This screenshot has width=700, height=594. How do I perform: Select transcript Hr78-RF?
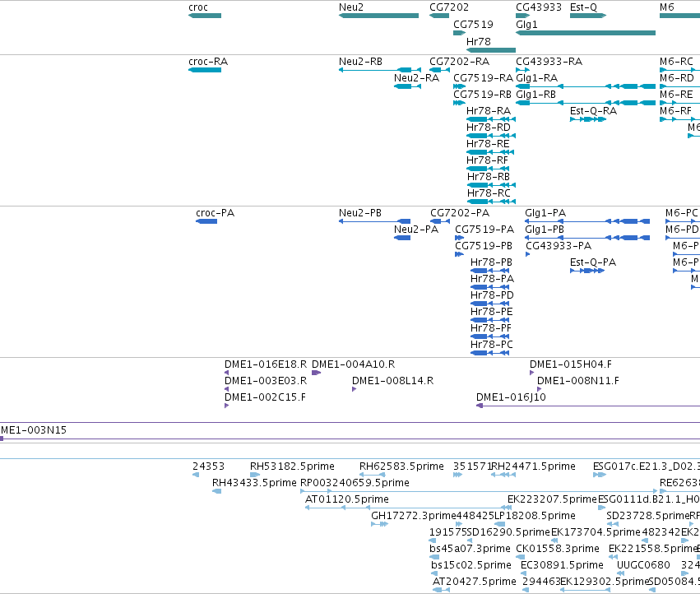(488, 169)
